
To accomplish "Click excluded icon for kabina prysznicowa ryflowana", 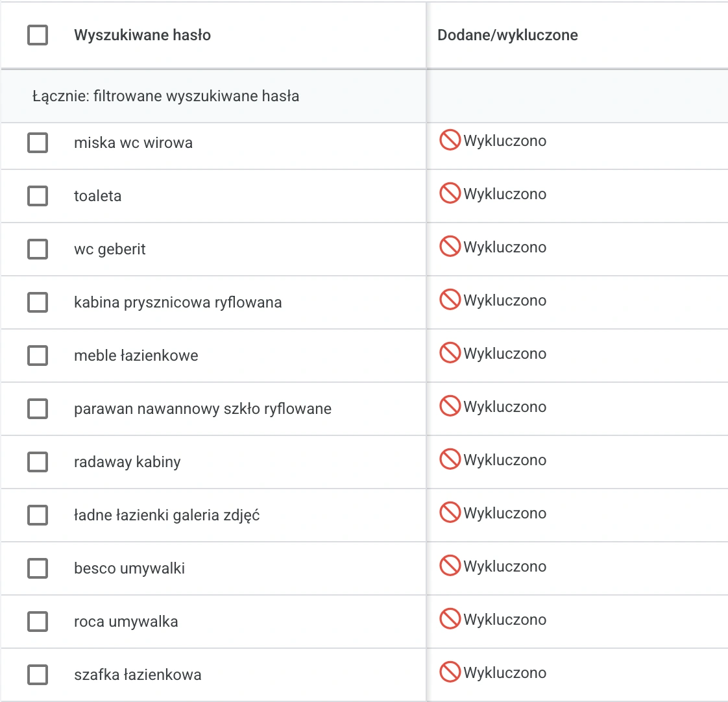I will pos(450,300).
